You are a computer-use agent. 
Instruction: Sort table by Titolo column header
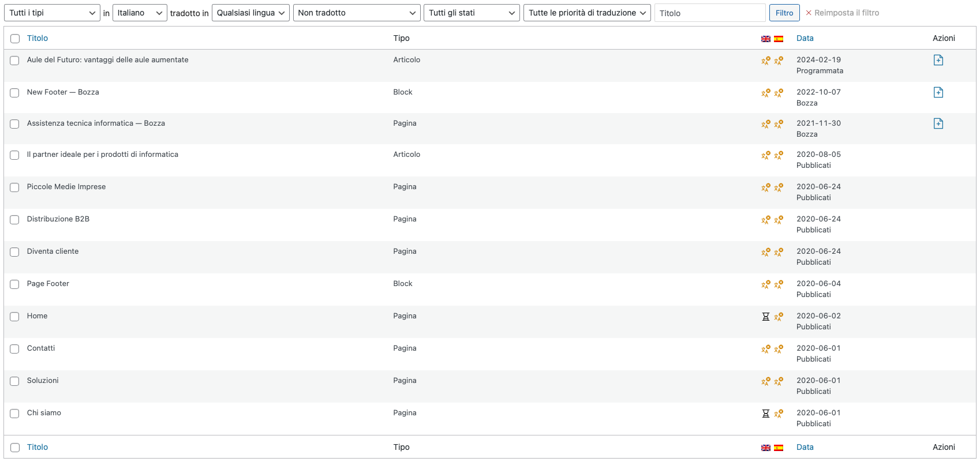[38, 38]
